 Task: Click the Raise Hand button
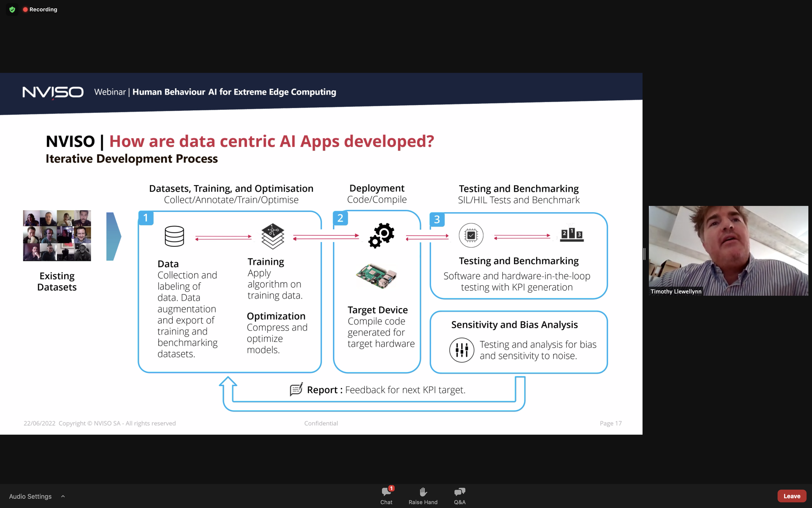click(x=423, y=496)
